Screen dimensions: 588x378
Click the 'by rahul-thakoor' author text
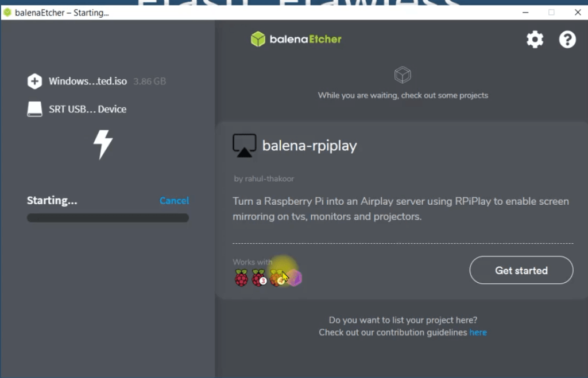click(264, 179)
